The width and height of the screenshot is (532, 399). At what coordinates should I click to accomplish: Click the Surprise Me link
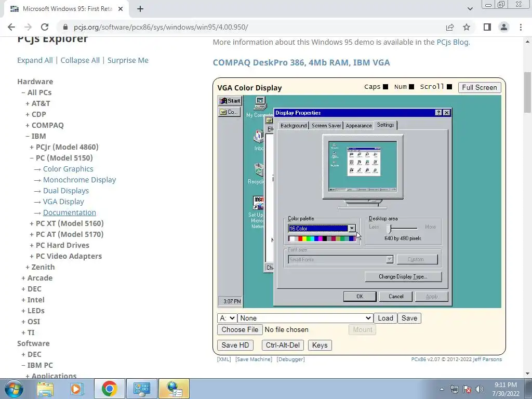[x=128, y=60]
